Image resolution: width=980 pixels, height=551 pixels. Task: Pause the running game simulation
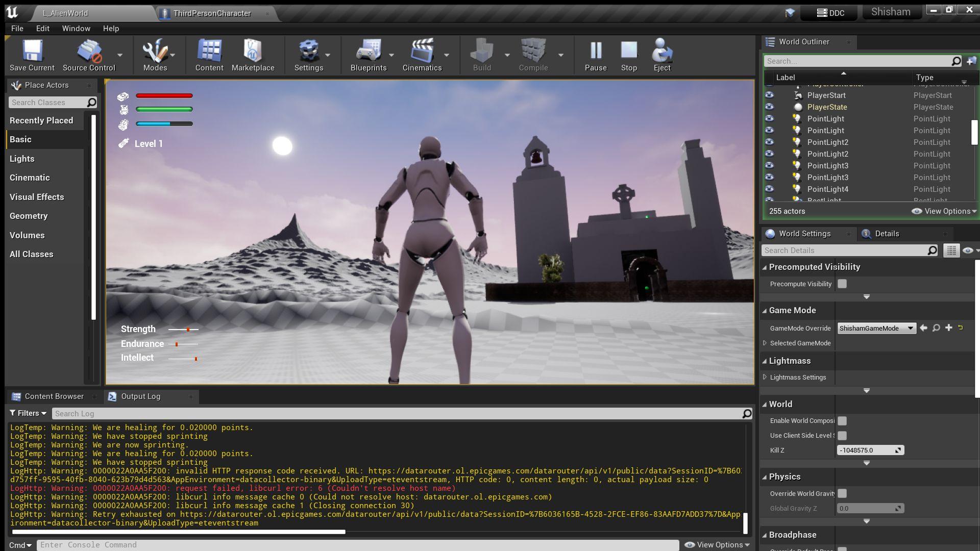(595, 52)
